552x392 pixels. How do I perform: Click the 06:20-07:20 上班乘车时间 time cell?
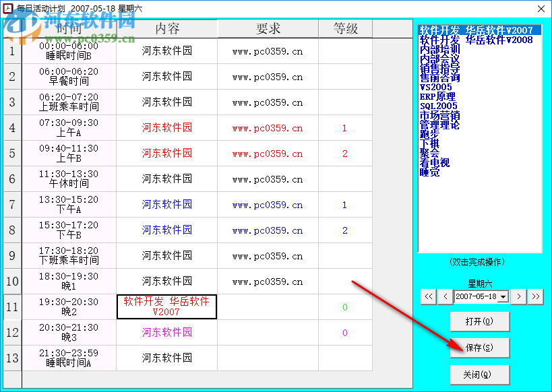(69, 102)
